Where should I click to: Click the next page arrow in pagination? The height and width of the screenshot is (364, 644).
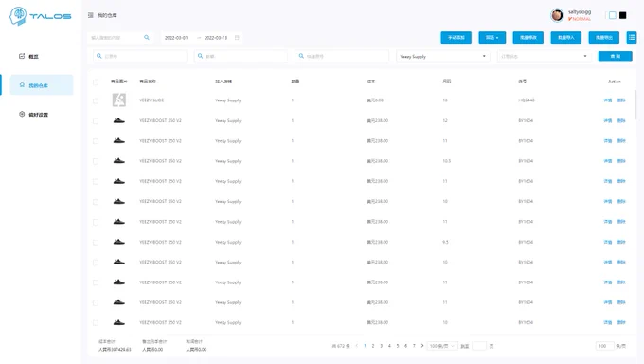(422, 346)
